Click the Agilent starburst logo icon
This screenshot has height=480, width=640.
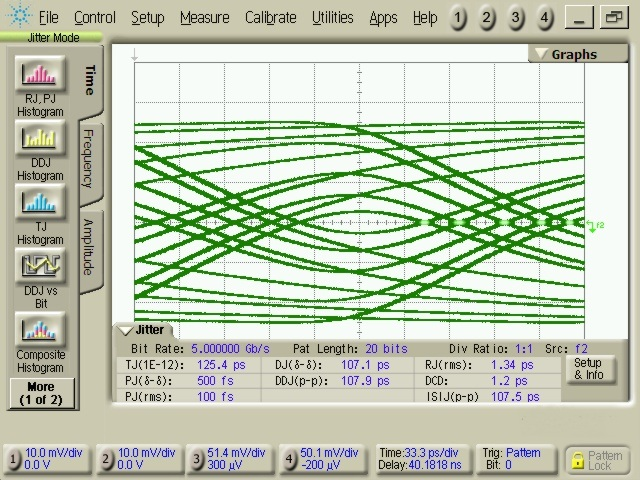click(x=19, y=15)
